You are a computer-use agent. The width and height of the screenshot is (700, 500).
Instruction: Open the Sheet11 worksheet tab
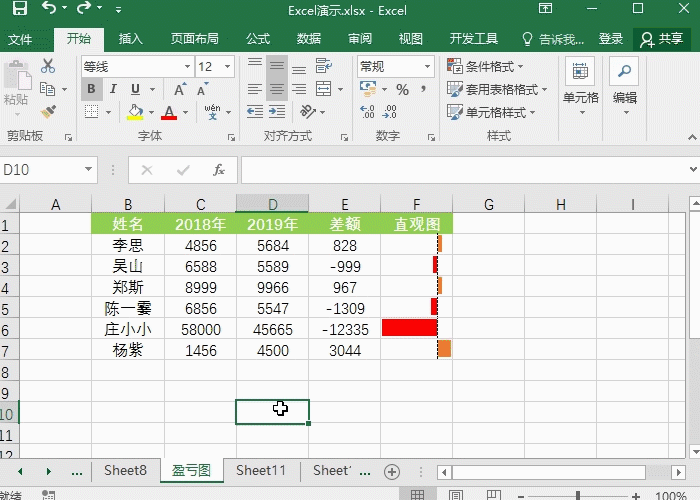[x=261, y=471]
